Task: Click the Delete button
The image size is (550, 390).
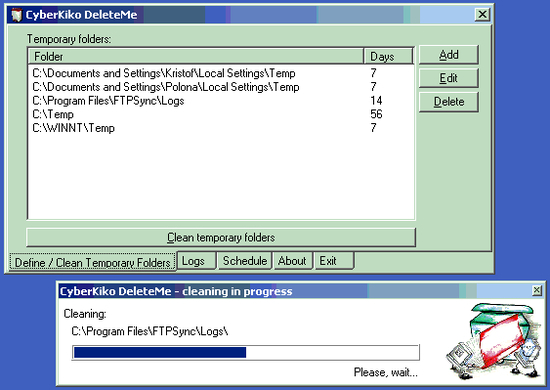Action: coord(449,102)
